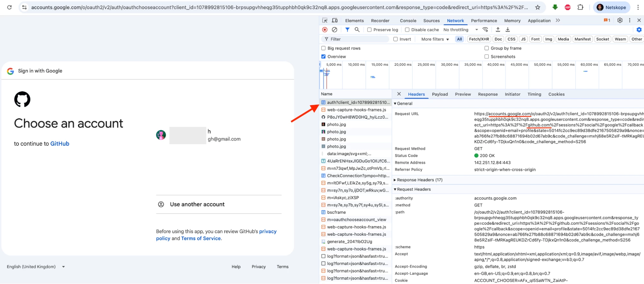Filter requests by Doc type
Image resolution: width=644 pixels, height=284 pixels.
point(498,39)
